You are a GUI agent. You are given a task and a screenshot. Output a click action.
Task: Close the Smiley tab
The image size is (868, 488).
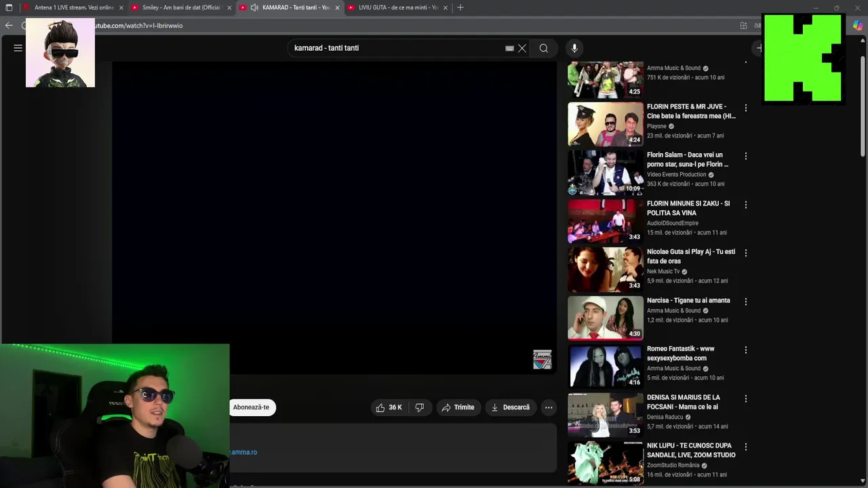[x=229, y=7]
